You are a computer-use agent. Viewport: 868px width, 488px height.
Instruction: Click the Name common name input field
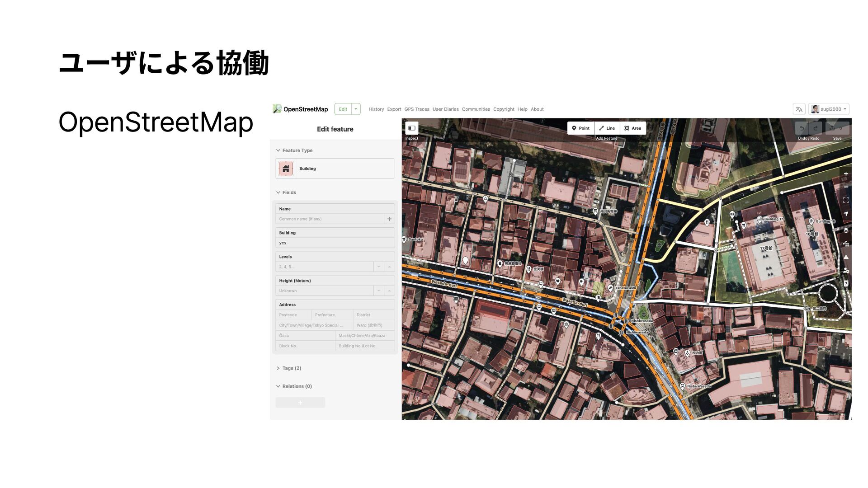330,219
